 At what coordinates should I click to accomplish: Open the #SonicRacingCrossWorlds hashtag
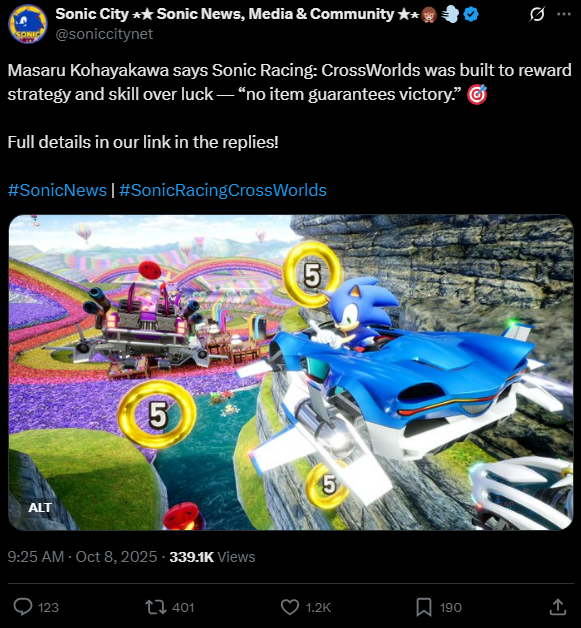(x=223, y=190)
